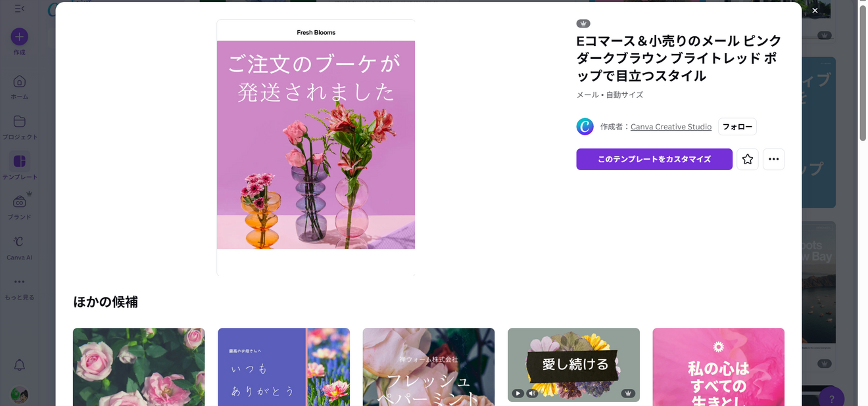The height and width of the screenshot is (406, 868).
Task: Unmute audio on the 愛し続ける thumbnail
Action: [x=532, y=392]
